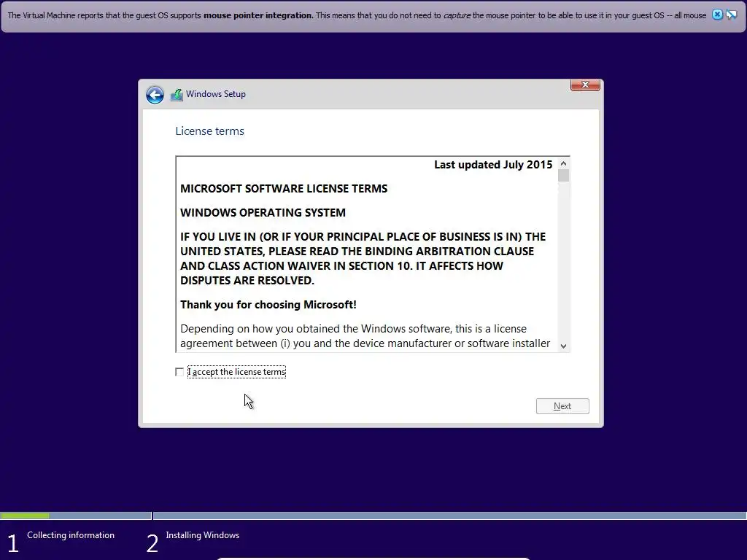Click the Next button
Image resolution: width=747 pixels, height=560 pixels.
point(562,406)
